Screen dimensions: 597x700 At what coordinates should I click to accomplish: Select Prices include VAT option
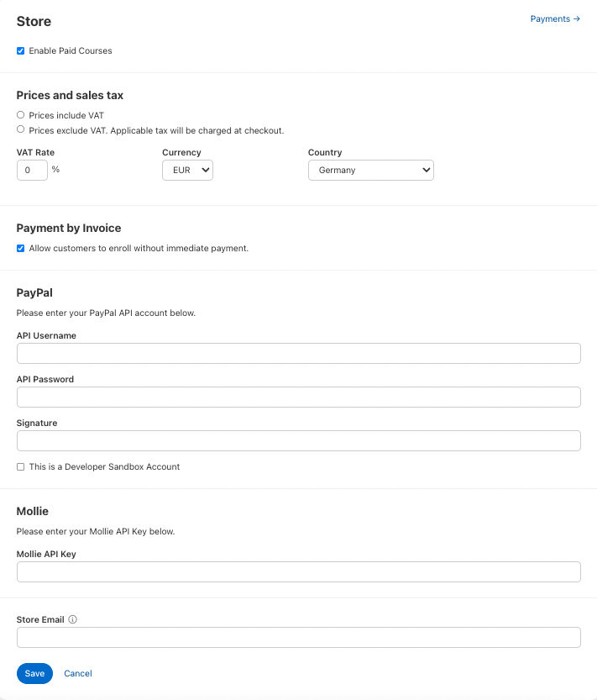21,115
